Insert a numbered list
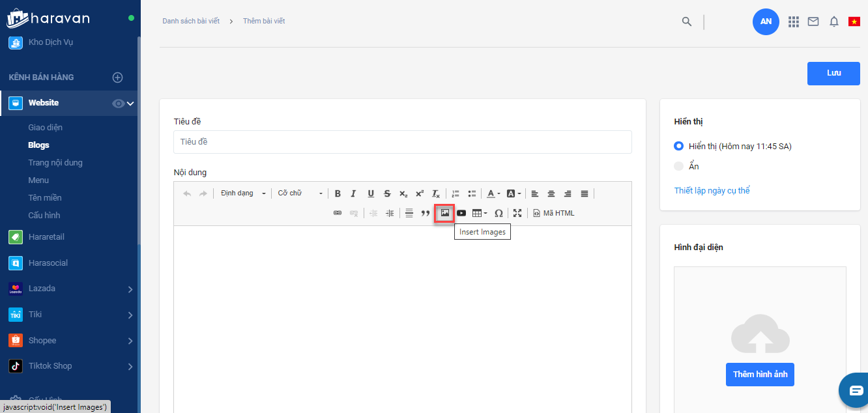This screenshot has width=868, height=413. [x=456, y=193]
